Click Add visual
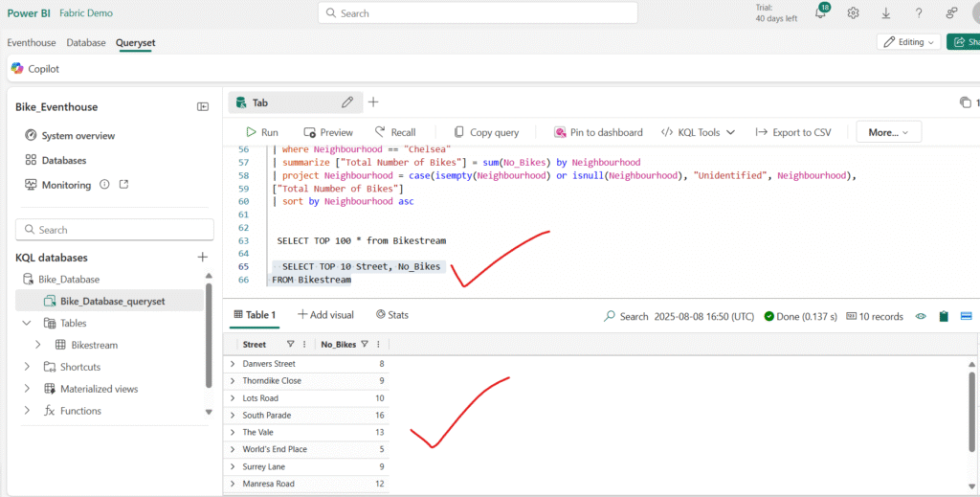Screen dimensions: 980x497 325,315
